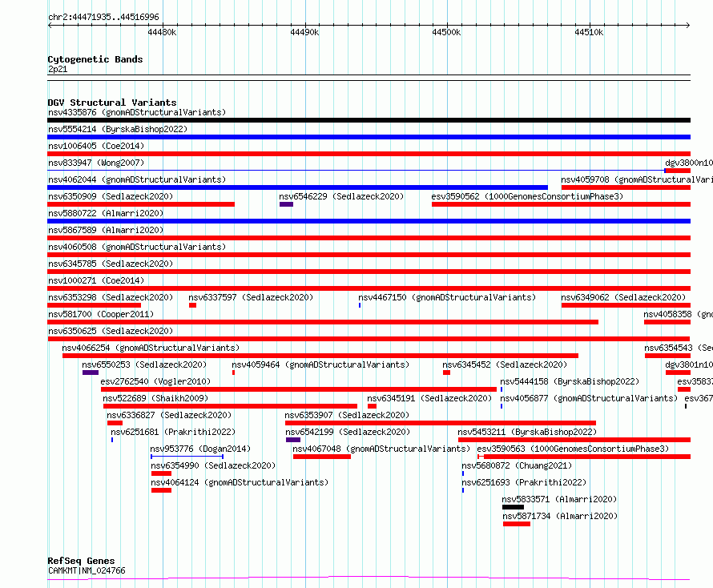
Task: Select the nsv6336827 Sedlazeck2020 label
Action: point(169,415)
